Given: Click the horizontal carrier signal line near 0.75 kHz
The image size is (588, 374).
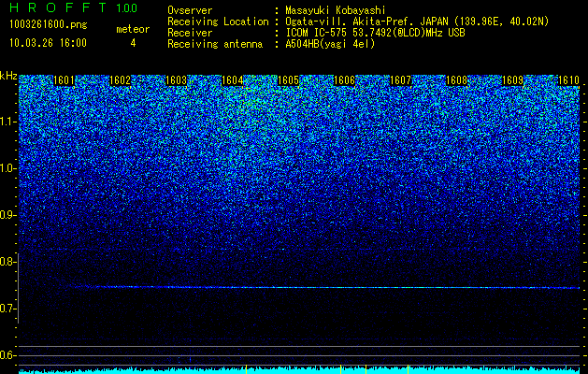Looking at the screenshot, I should [x=323, y=287].
